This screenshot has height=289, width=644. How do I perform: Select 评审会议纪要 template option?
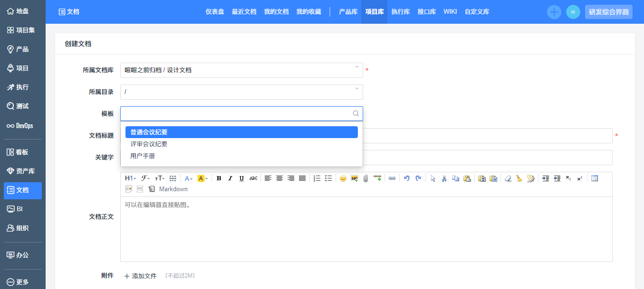click(149, 144)
